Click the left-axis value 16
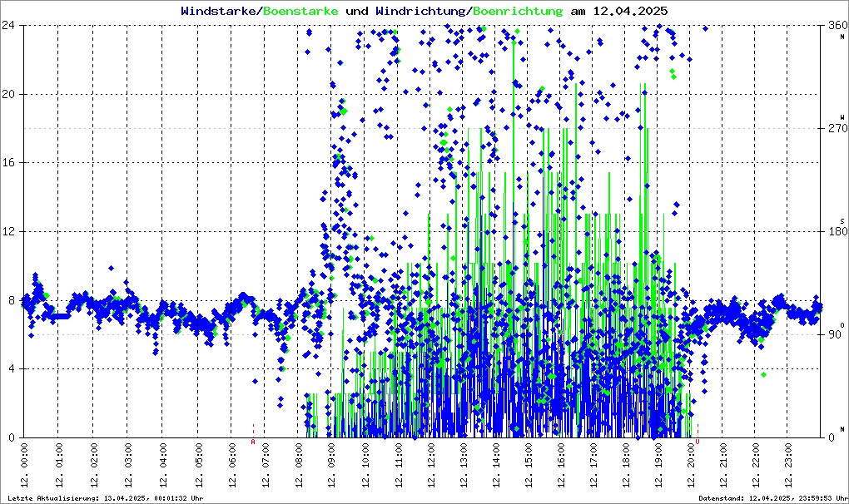Viewport: 849px width, 504px height. click(x=8, y=162)
